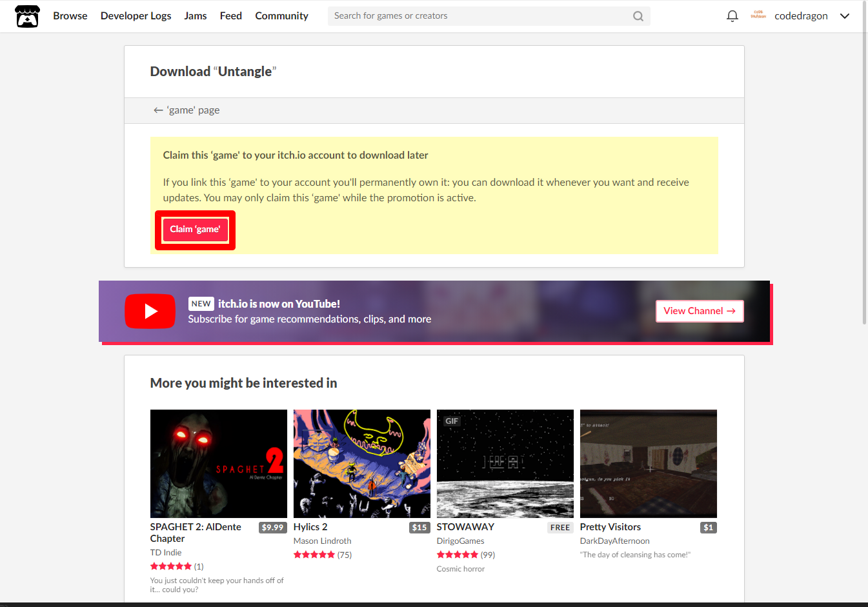Click the YouTube play logo
Image resolution: width=868 pixels, height=607 pixels.
tap(150, 311)
